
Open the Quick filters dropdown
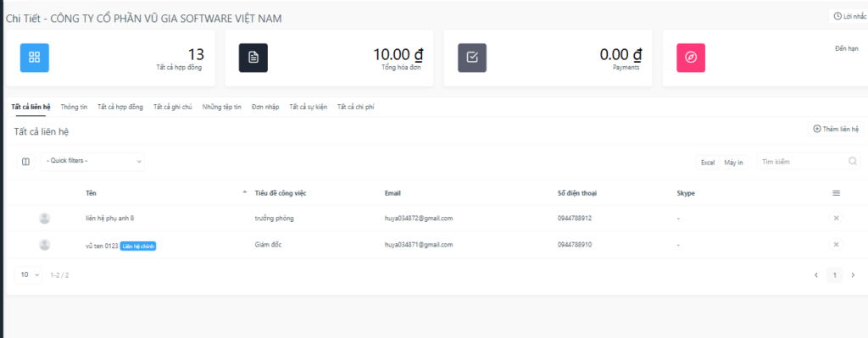tap(92, 161)
